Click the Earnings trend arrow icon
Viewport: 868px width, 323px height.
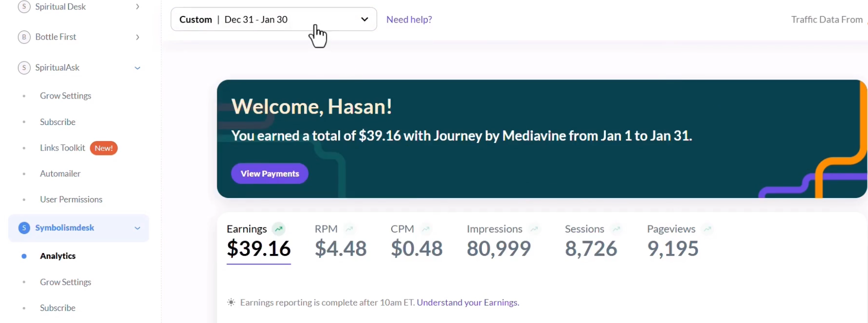279,229
